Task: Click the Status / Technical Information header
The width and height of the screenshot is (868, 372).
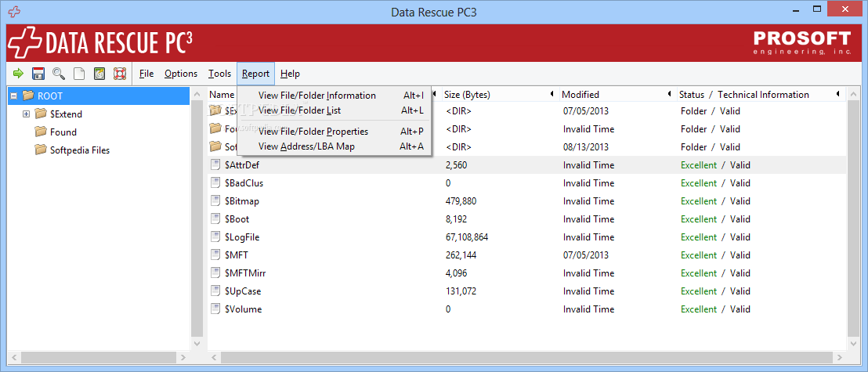Action: coord(744,95)
